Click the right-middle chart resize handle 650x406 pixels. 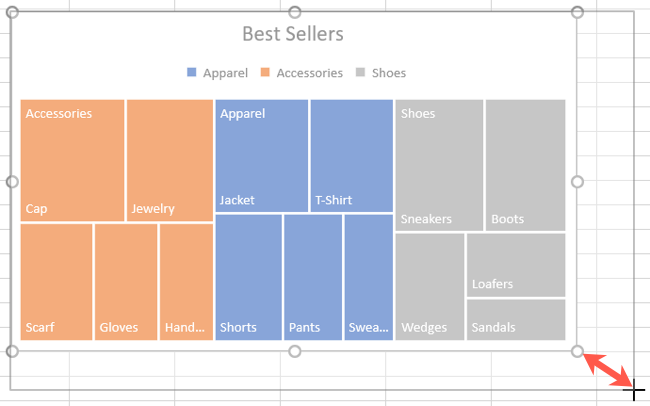point(577,181)
